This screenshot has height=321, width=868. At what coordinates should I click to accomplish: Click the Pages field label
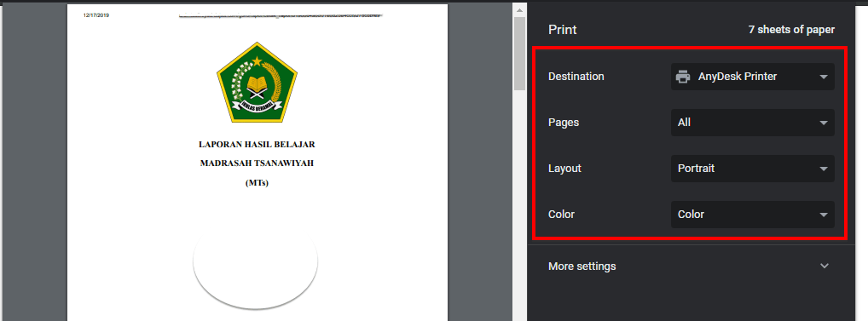tap(564, 123)
